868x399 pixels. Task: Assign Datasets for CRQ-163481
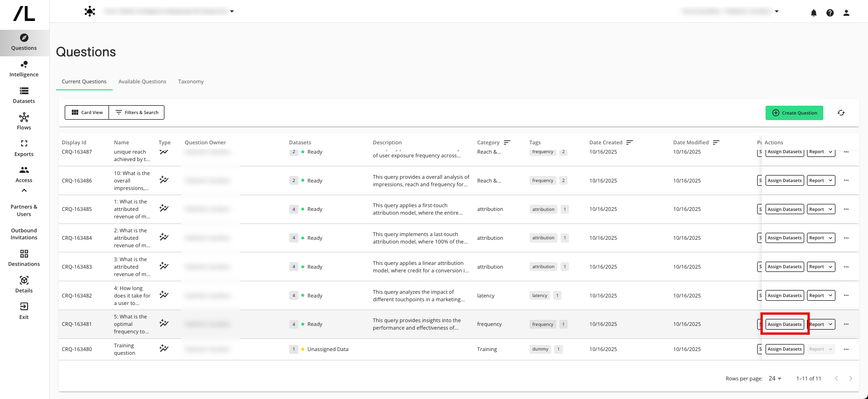[x=785, y=324]
